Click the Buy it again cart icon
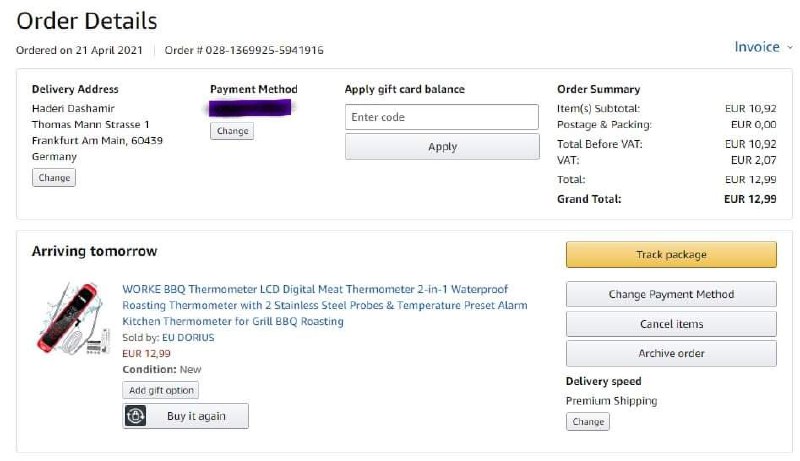800x461 pixels. [136, 416]
